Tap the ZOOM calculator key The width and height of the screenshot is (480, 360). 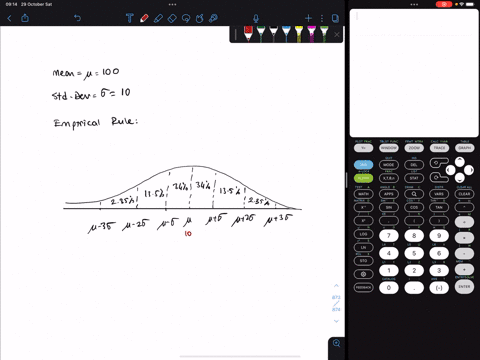tap(414, 148)
